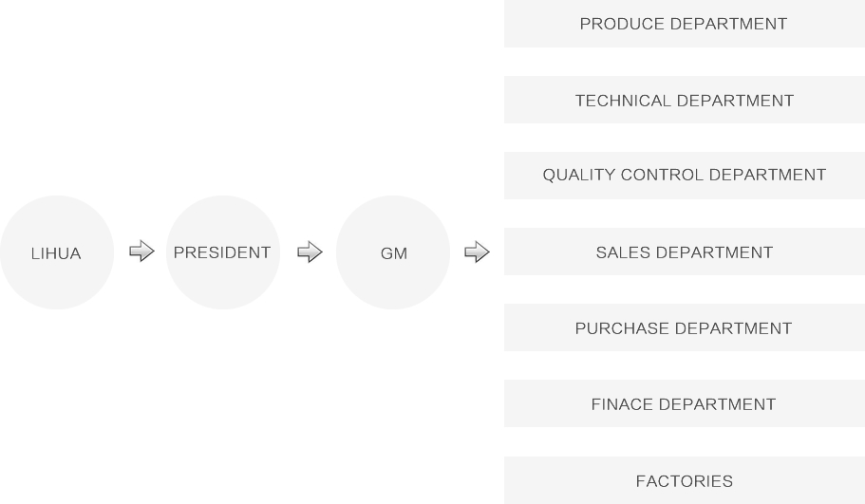Select the GM circle node
This screenshot has height=504, width=865.
[x=393, y=252]
